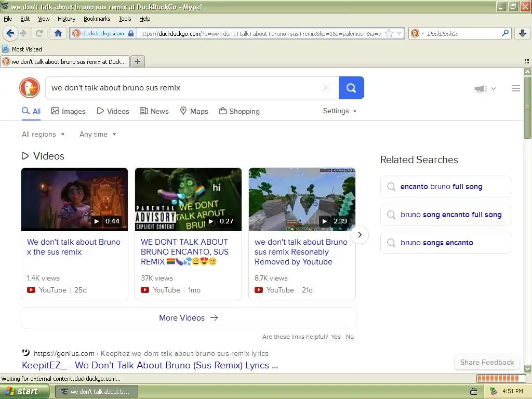Click the Share Feedback button
532x399 pixels.
487,362
